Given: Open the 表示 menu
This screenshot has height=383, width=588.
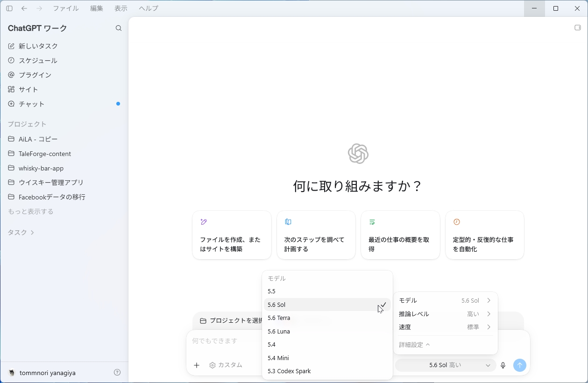Looking at the screenshot, I should coord(121,8).
